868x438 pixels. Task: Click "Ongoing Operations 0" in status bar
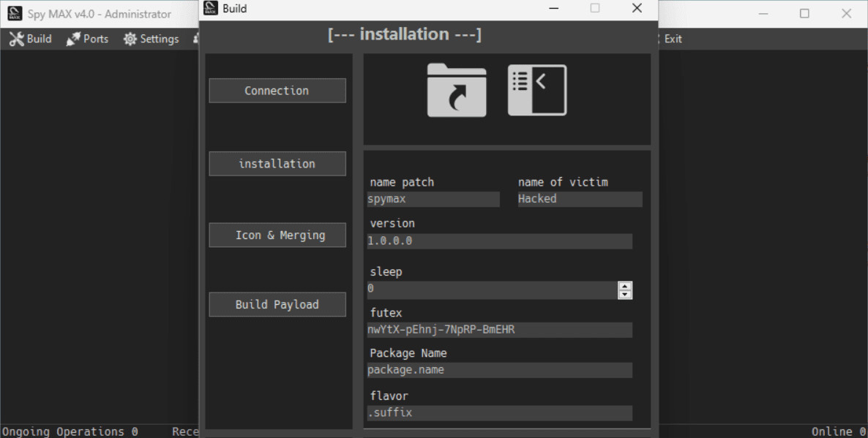[70, 431]
